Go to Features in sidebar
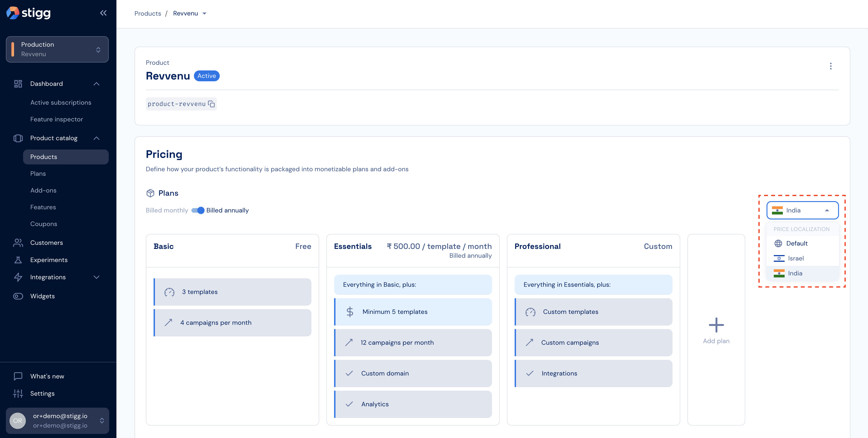Viewport: 868px width, 438px height. [x=43, y=207]
